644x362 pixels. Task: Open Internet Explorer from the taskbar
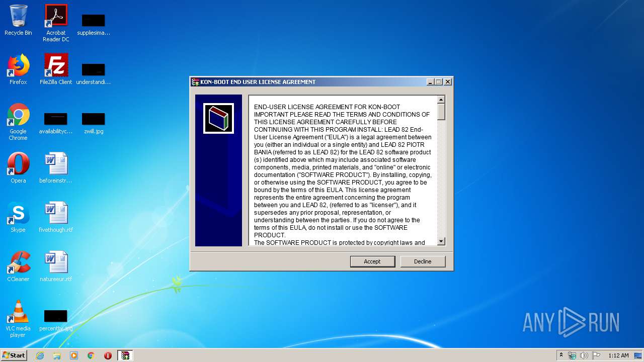(x=40, y=355)
